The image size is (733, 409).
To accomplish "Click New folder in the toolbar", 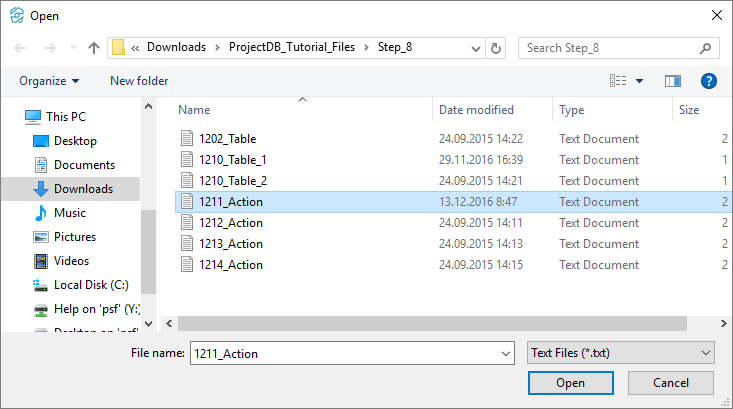I will pyautogui.click(x=139, y=81).
